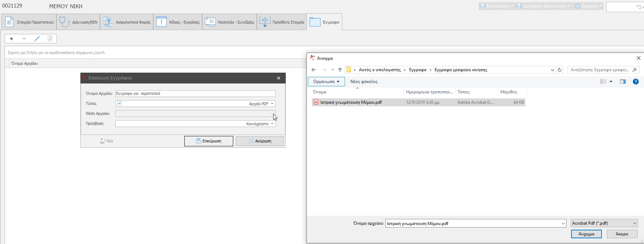Image resolution: width=644 pixels, height=244 pixels.
Task: Switch to the Νοσηλεία - Συνεδρίες tab
Action: (229, 22)
